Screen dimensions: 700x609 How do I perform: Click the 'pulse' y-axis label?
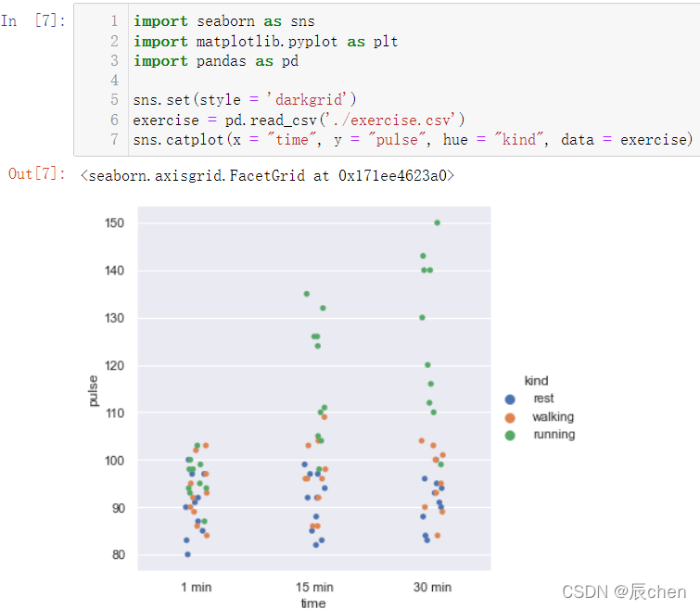pos(93,390)
